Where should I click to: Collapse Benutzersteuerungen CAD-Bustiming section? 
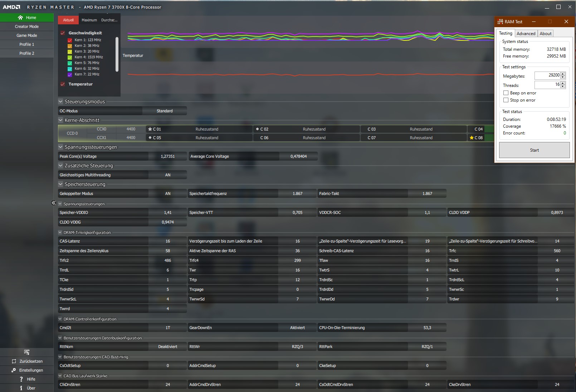[60, 357]
